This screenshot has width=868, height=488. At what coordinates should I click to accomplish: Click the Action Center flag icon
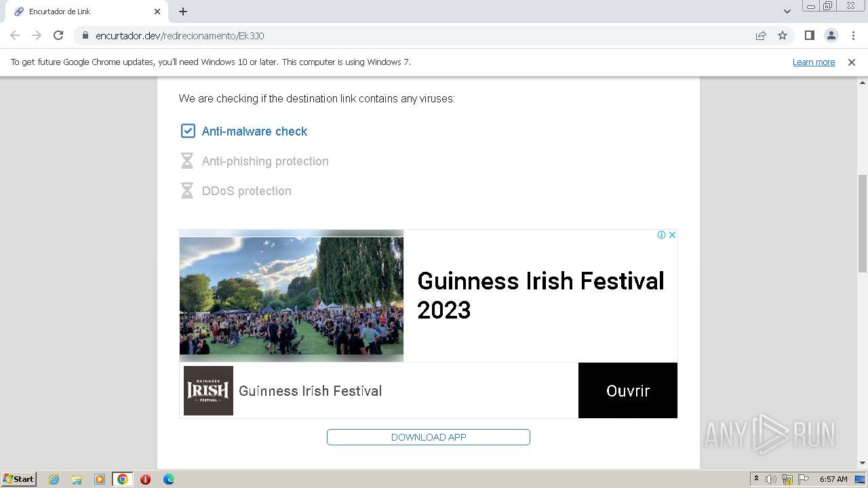pyautogui.click(x=804, y=479)
